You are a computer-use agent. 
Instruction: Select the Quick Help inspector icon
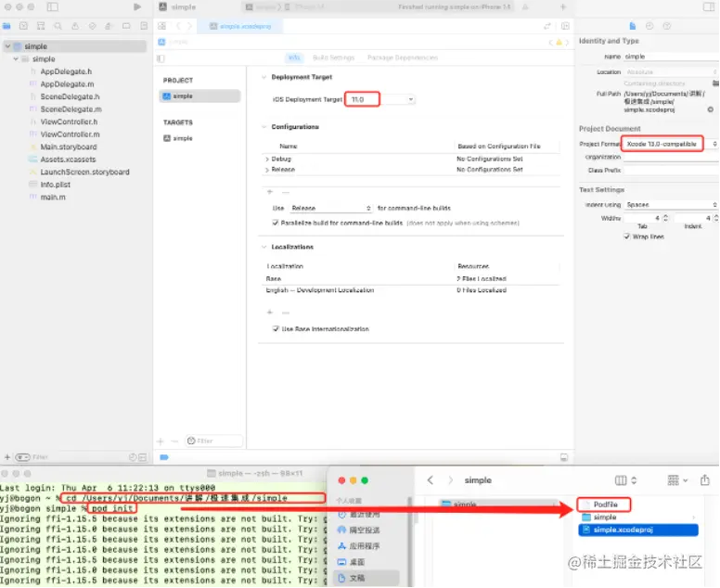[667, 26]
